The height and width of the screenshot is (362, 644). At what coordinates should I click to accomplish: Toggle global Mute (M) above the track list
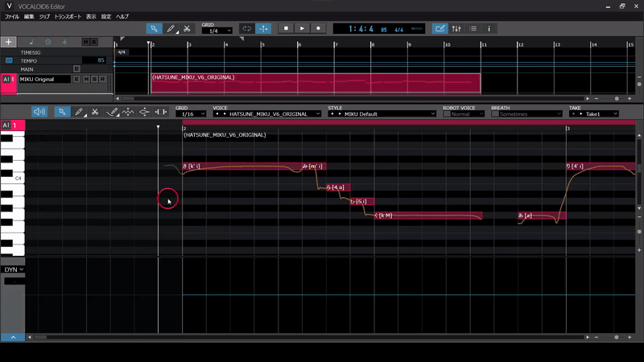(85, 42)
